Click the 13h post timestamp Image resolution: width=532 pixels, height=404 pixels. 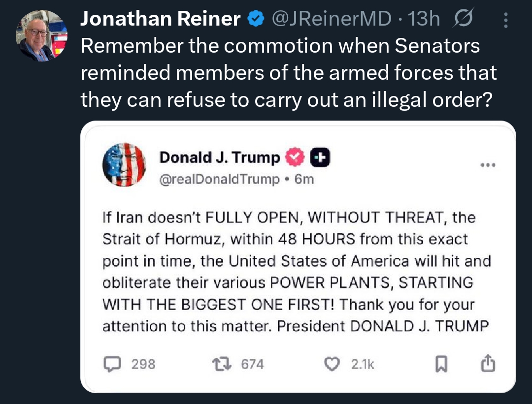(424, 19)
